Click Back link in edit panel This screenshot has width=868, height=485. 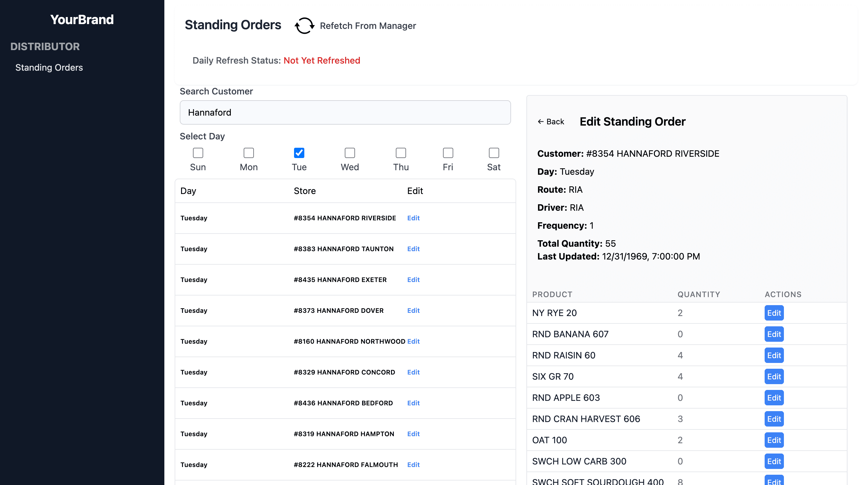click(551, 122)
